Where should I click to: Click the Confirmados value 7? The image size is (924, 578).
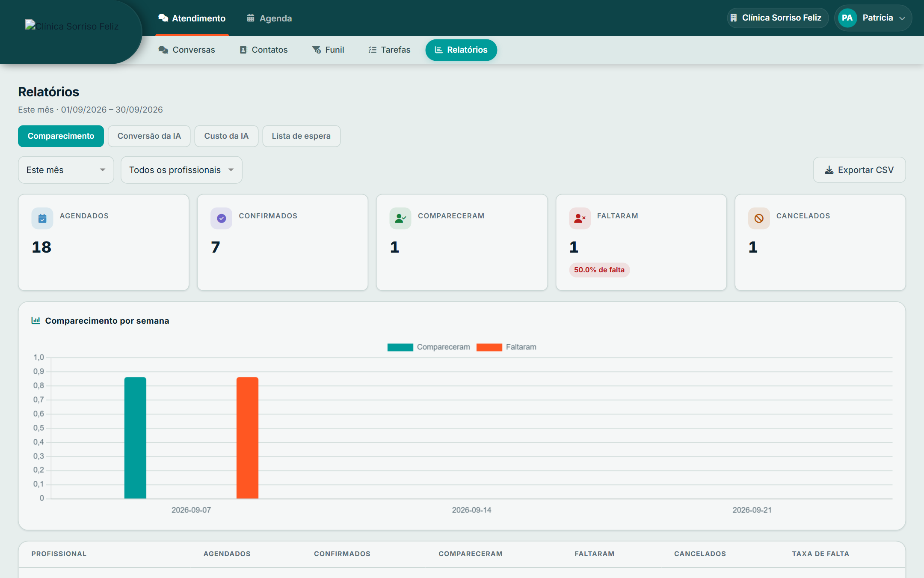point(216,247)
